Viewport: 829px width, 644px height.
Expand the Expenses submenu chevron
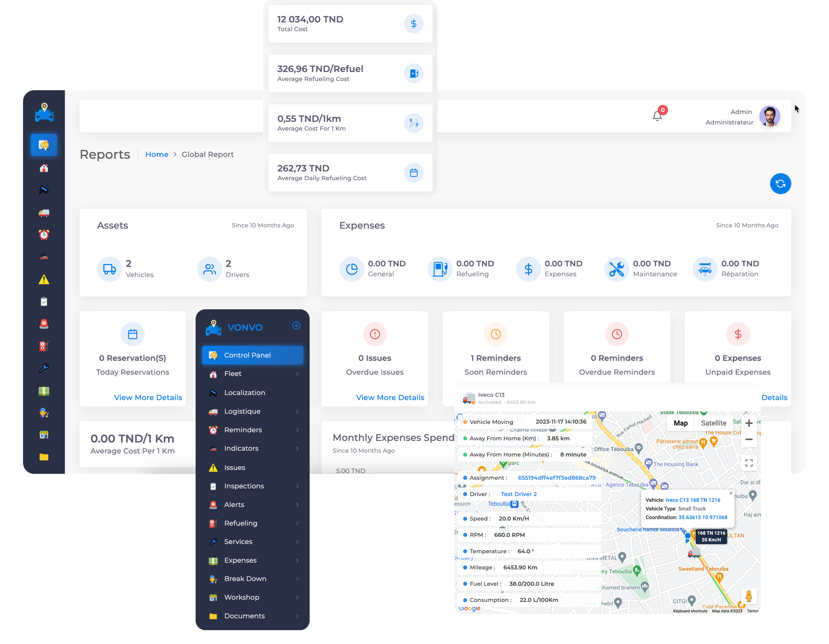(297, 560)
